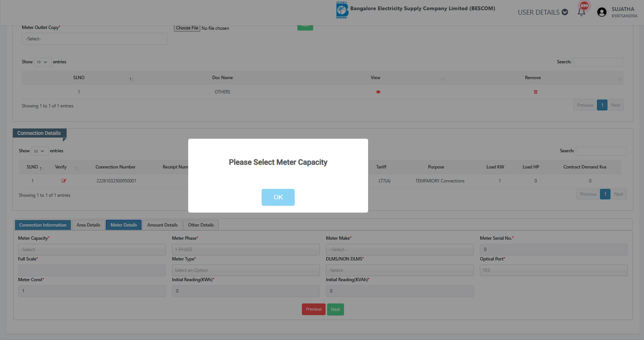
Task: Switch to the Connection Information tab
Action: pos(43,225)
